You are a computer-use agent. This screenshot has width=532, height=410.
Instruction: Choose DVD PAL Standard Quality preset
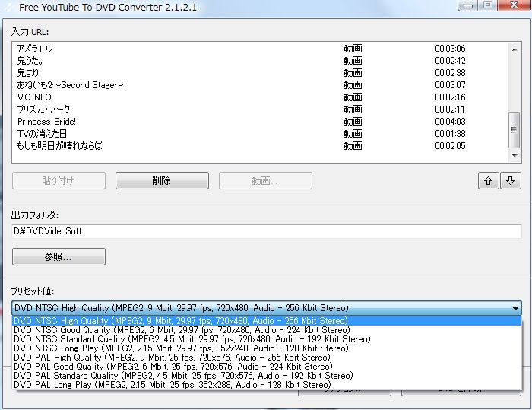pos(267,376)
